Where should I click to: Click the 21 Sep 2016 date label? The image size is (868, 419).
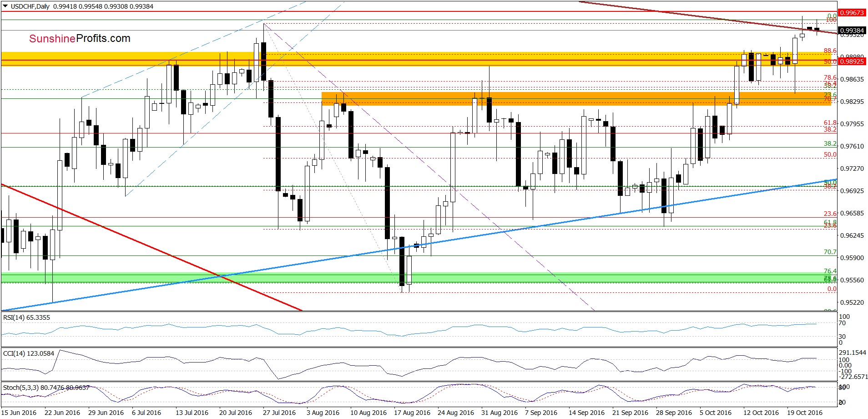click(631, 413)
